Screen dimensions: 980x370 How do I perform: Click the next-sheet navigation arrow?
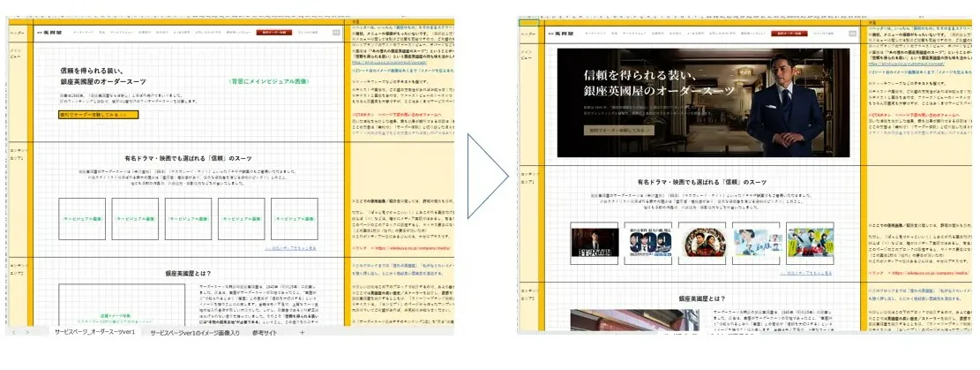[x=26, y=332]
